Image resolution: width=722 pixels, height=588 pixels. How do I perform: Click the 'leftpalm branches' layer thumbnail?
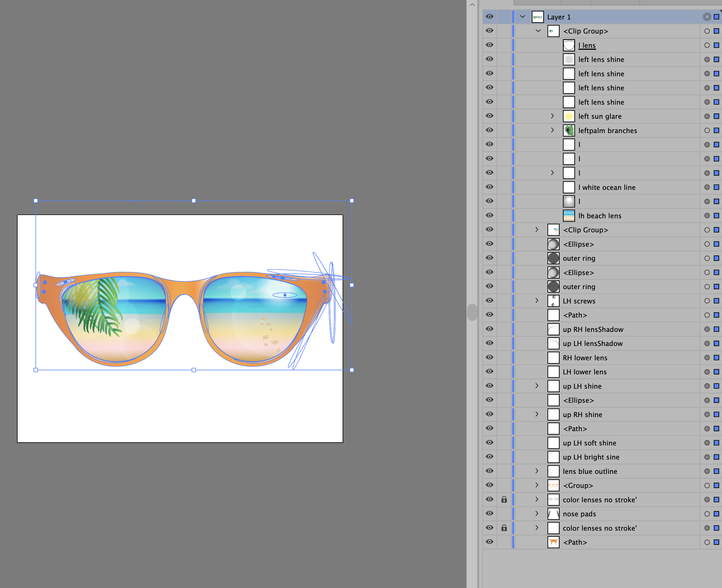pyautogui.click(x=569, y=130)
